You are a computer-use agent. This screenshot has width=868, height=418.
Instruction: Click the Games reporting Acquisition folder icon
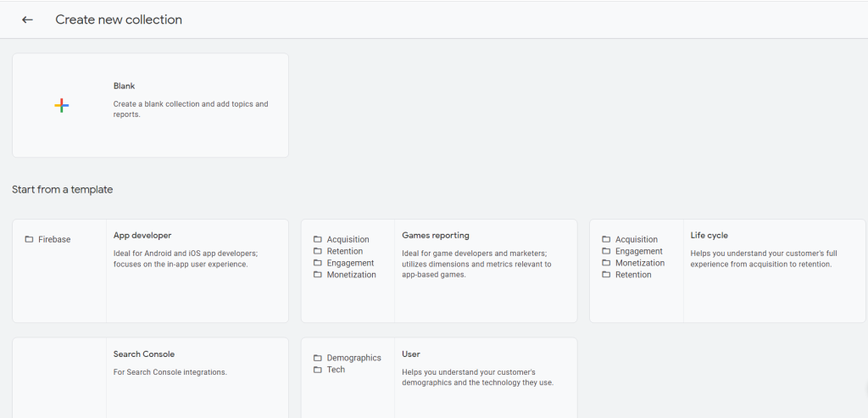[x=318, y=240]
